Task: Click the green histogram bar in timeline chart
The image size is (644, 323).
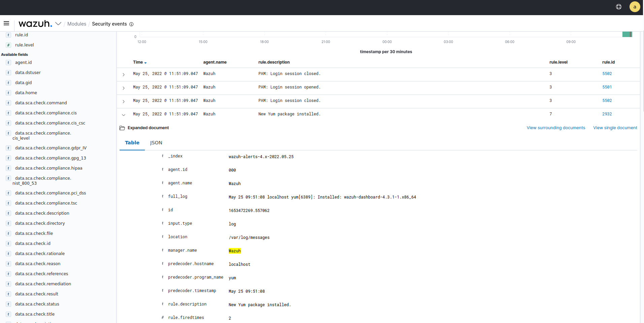Action: click(x=628, y=34)
